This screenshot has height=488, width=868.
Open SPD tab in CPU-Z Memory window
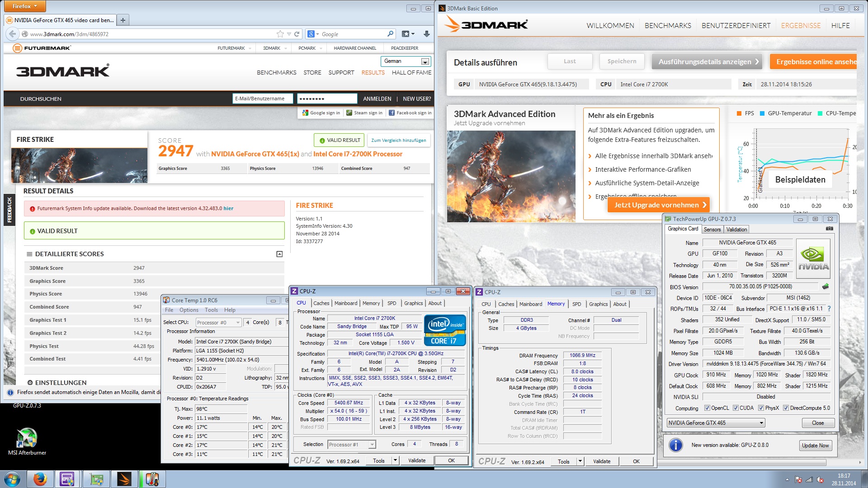576,304
